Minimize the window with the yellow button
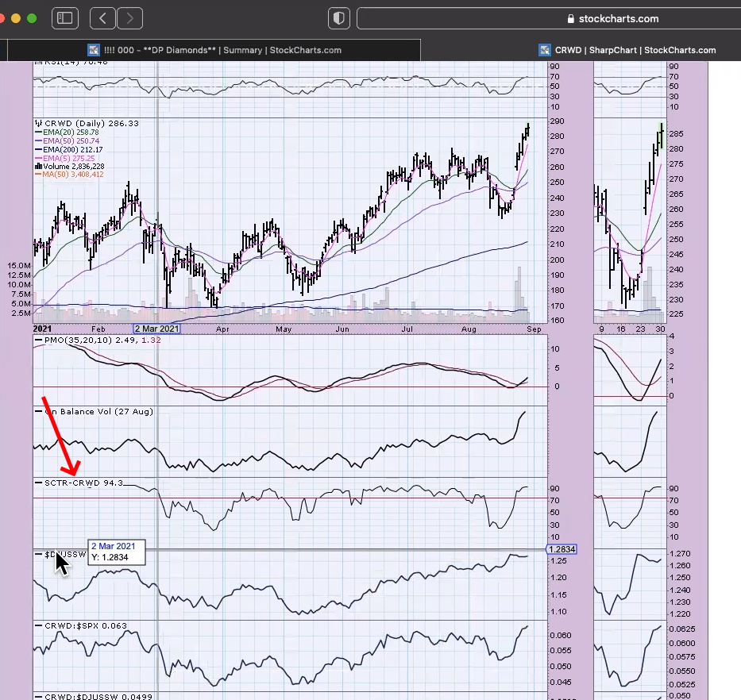The width and height of the screenshot is (741, 700). point(16,18)
